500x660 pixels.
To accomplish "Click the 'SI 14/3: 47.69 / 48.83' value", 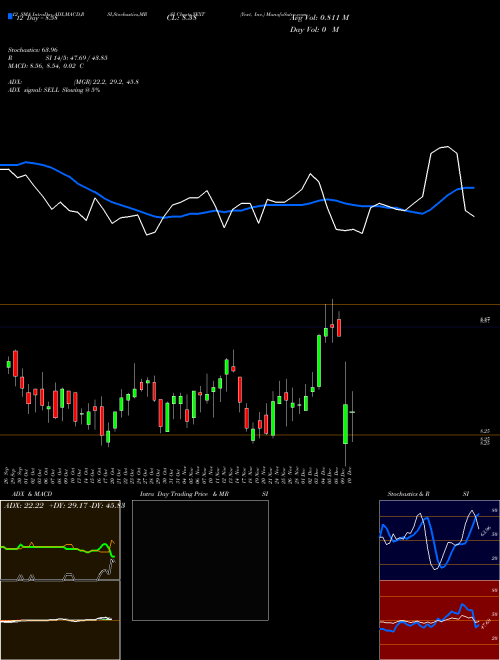I will pyautogui.click(x=76, y=58).
